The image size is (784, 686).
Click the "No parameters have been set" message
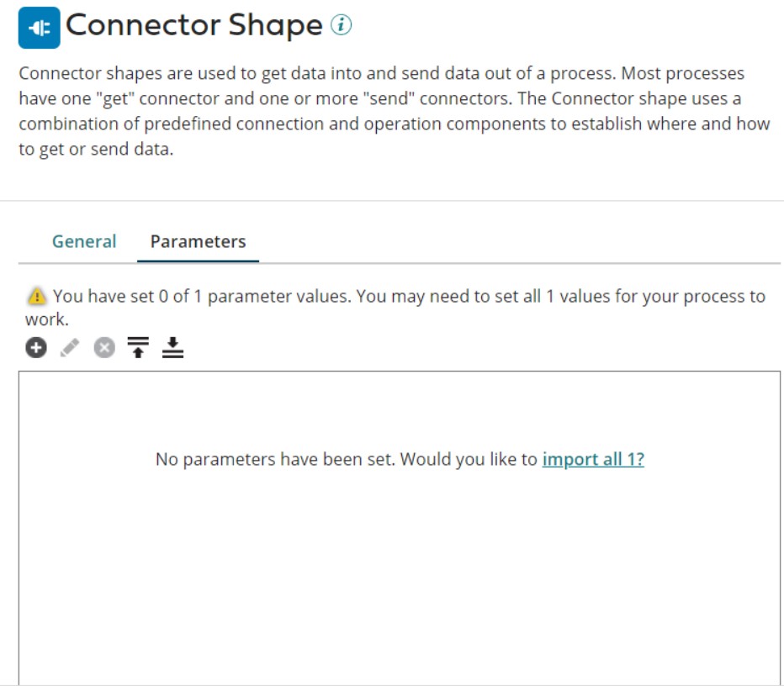pyautogui.click(x=346, y=460)
